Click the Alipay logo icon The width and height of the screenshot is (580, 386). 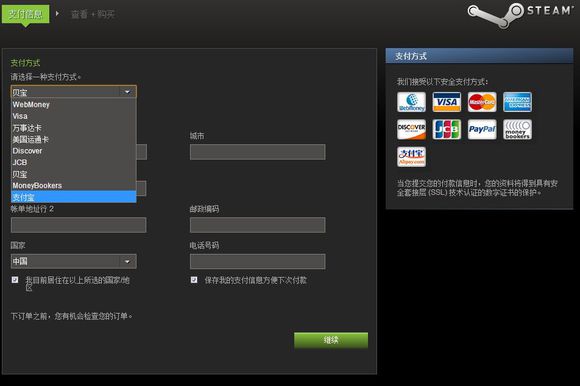click(411, 157)
